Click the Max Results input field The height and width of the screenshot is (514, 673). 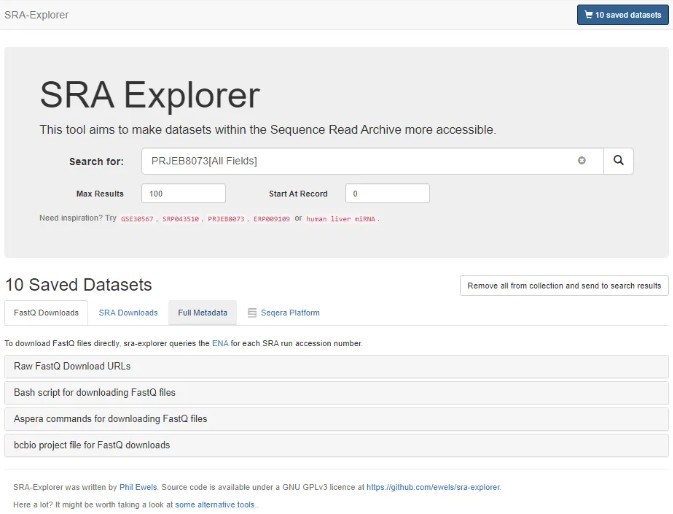[x=183, y=193]
